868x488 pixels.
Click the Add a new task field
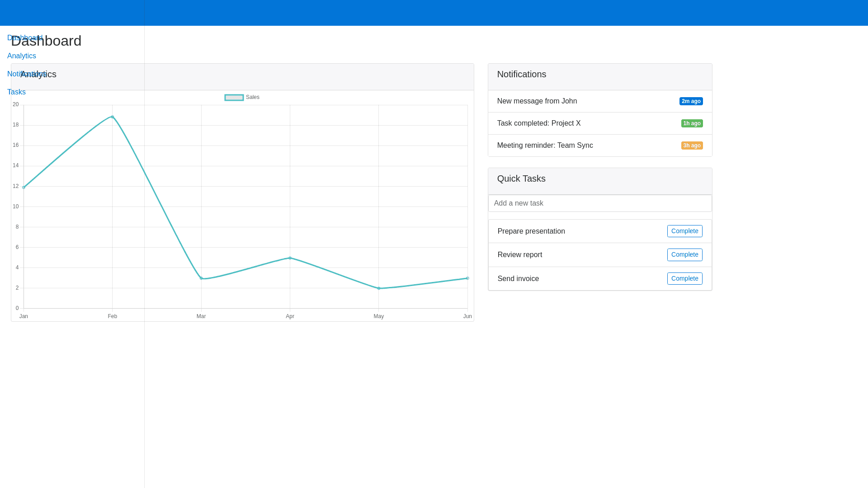coord(600,203)
